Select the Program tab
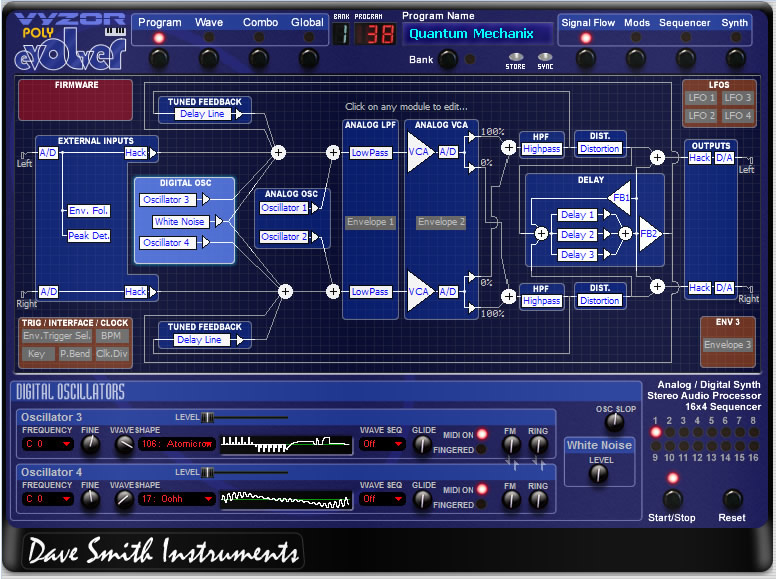This screenshot has width=776, height=579. click(159, 23)
